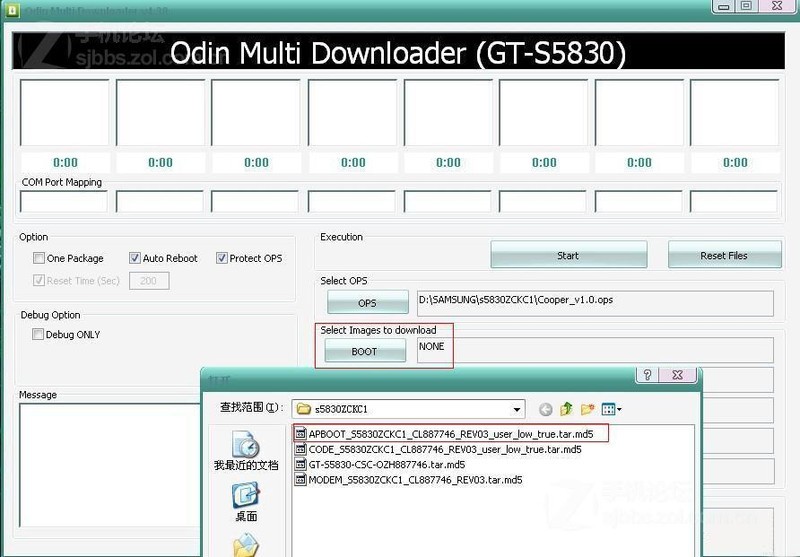Image resolution: width=800 pixels, height=557 pixels.
Task: Enable the One Package checkbox
Action: [39, 258]
